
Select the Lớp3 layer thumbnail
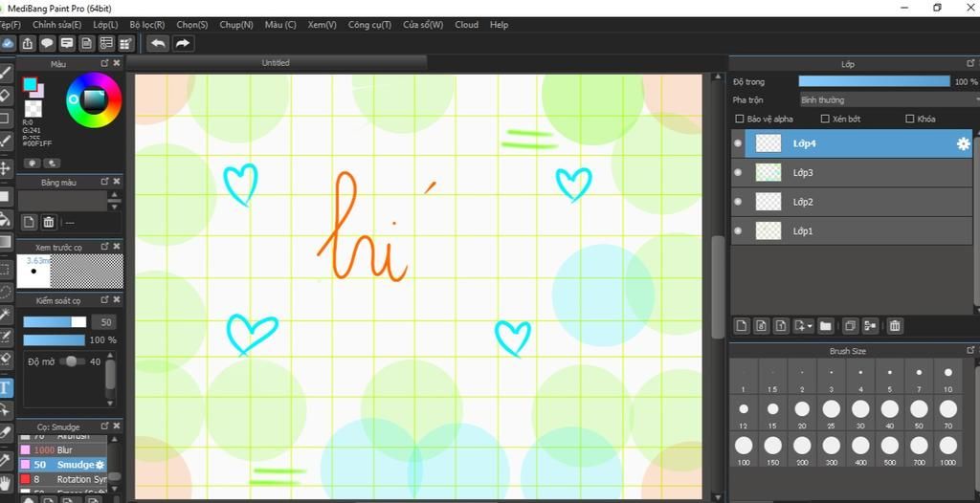pyautogui.click(x=768, y=172)
